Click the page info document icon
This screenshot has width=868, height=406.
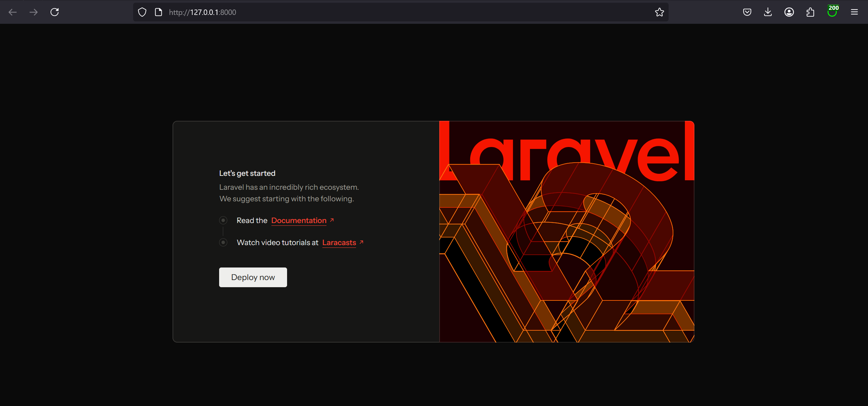pos(158,12)
